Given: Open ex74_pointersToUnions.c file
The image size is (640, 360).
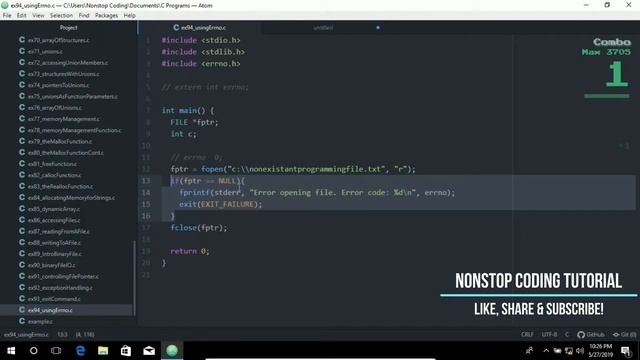Looking at the screenshot, I should point(58,85).
